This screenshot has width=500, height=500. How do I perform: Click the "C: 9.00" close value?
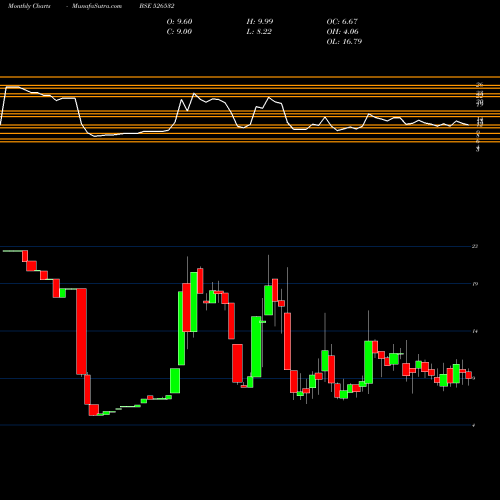click(179, 32)
